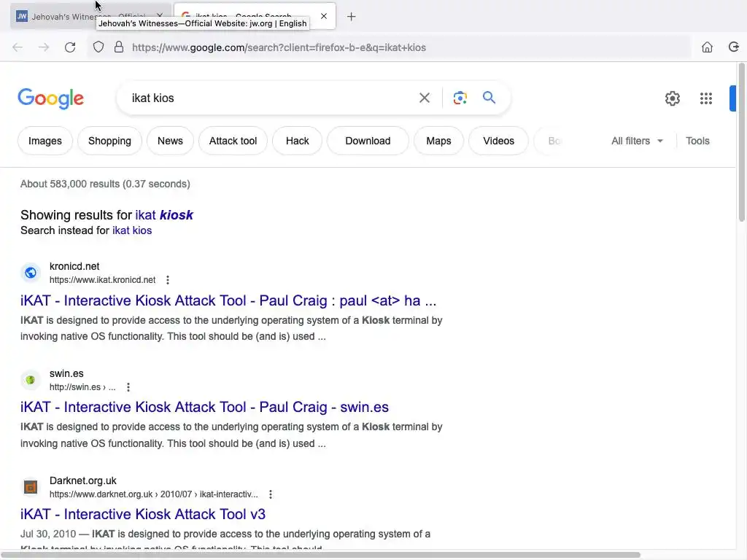Expand the All filters dropdown
Image resolution: width=747 pixels, height=560 pixels.
pos(637,141)
